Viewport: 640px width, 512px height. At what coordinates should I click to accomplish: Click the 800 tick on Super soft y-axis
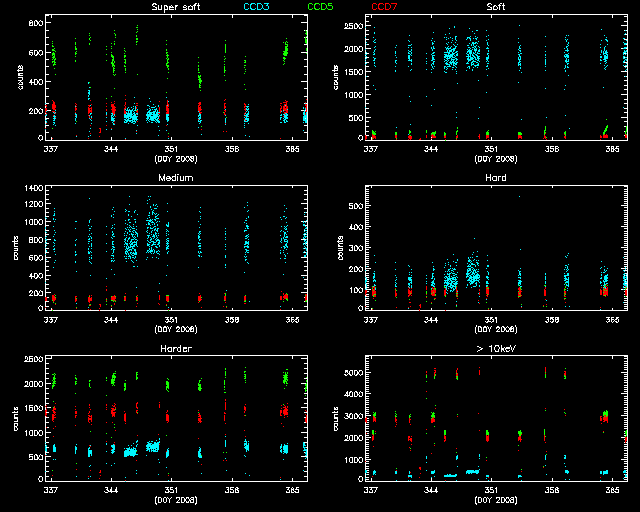point(35,22)
